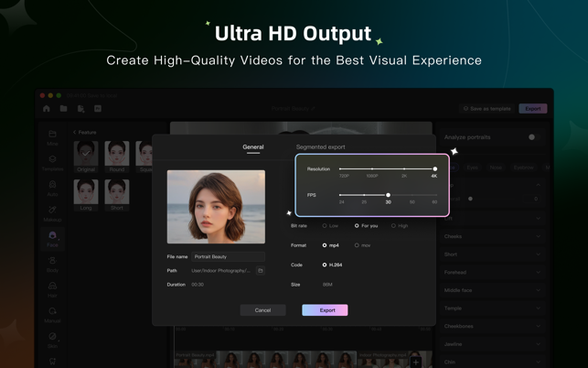The width and height of the screenshot is (588, 368).
Task: Click the 720P resolution label
Action: [x=344, y=176]
